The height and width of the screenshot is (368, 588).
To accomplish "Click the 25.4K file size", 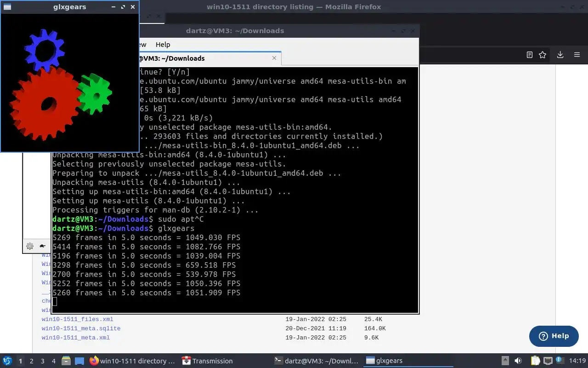I will pos(373,319).
